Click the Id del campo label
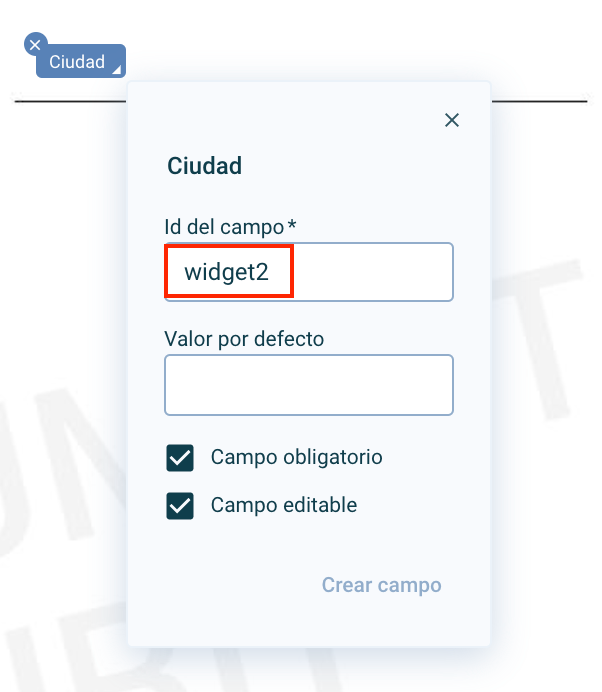 pyautogui.click(x=224, y=227)
